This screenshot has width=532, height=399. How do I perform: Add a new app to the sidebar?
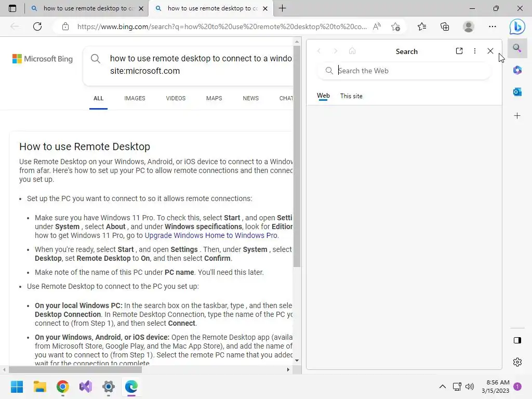pyautogui.click(x=517, y=116)
